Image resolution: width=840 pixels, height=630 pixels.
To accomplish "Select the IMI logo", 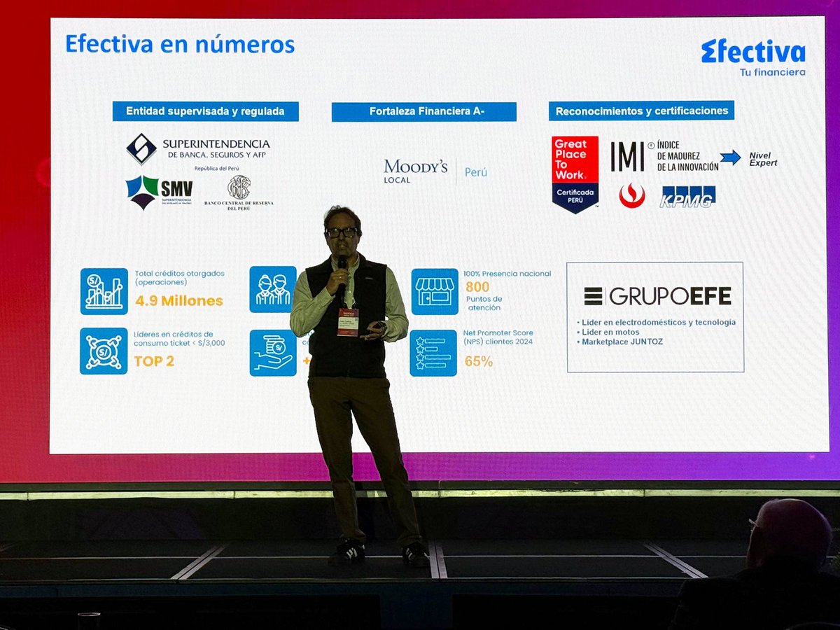I will [627, 156].
